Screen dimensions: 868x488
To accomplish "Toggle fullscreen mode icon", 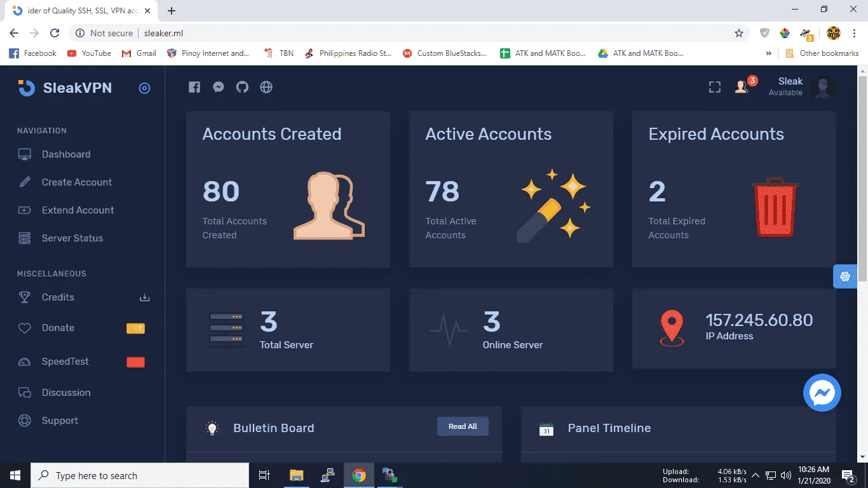I will tap(715, 88).
